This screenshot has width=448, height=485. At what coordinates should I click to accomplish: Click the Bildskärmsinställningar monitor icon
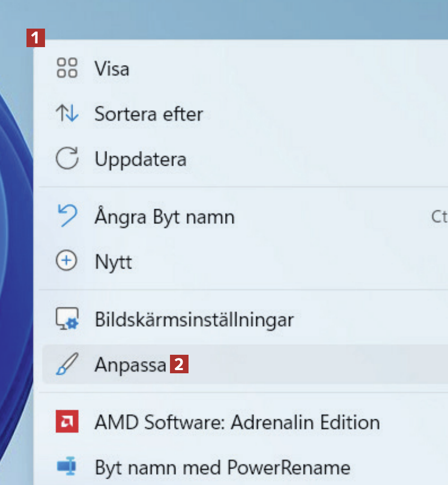click(67, 319)
